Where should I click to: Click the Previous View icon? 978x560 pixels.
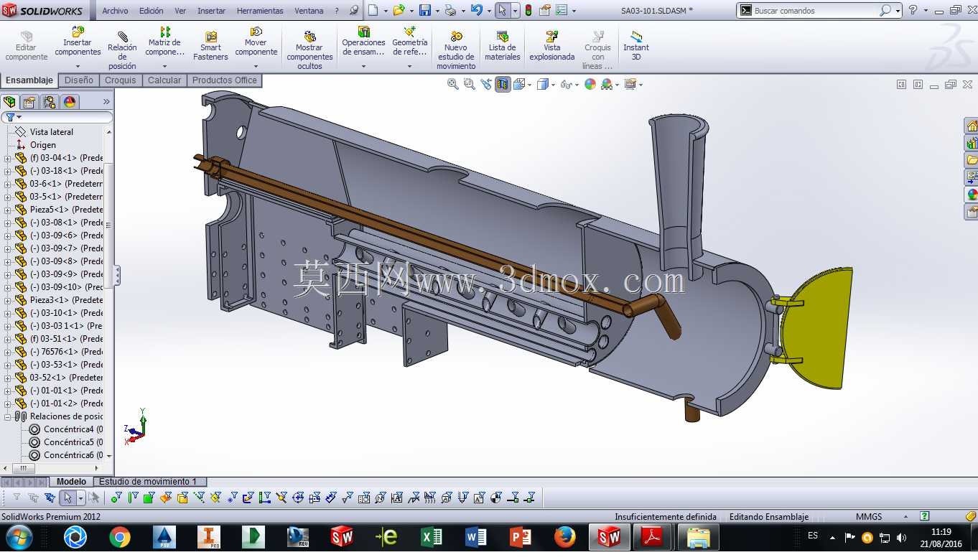click(x=486, y=84)
